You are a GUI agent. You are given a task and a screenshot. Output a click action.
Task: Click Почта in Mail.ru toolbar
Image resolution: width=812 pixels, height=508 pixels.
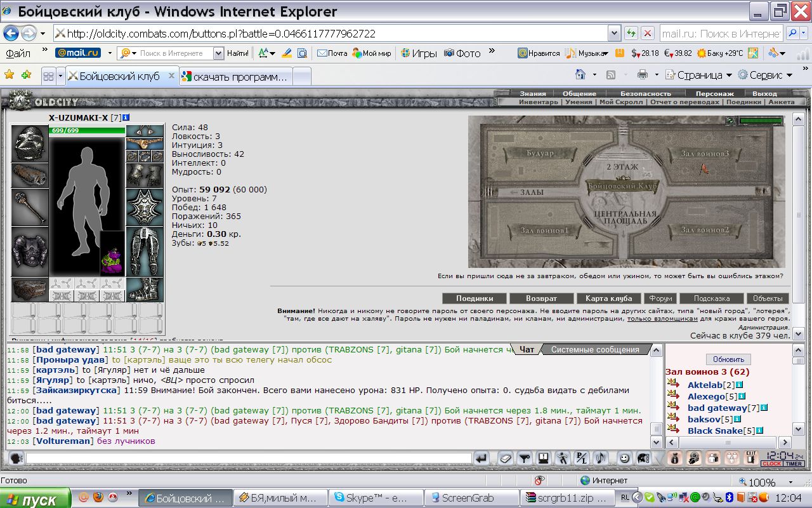332,53
